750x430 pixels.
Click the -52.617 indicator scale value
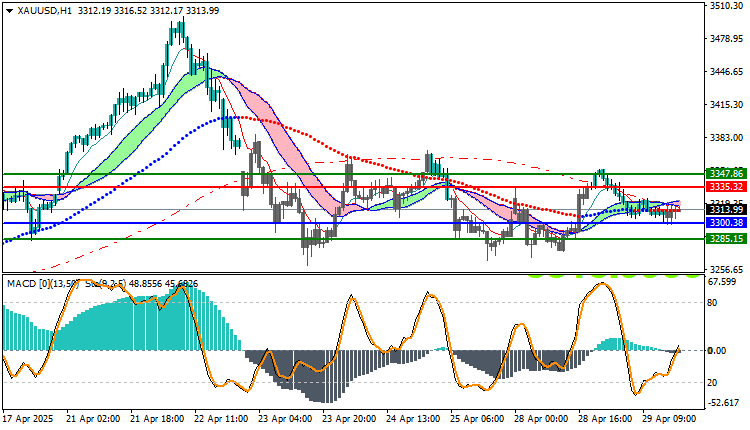[x=724, y=403]
